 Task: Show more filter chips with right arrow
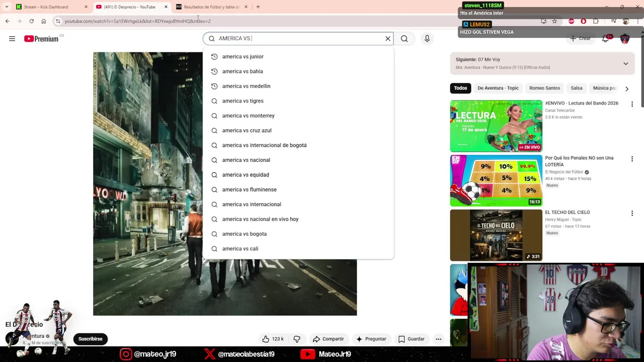626,89
